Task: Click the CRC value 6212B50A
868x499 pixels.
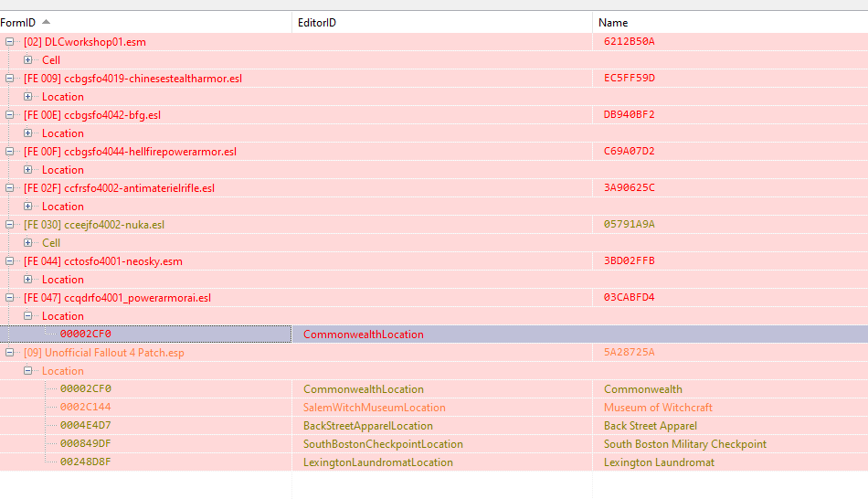Action: coord(630,41)
